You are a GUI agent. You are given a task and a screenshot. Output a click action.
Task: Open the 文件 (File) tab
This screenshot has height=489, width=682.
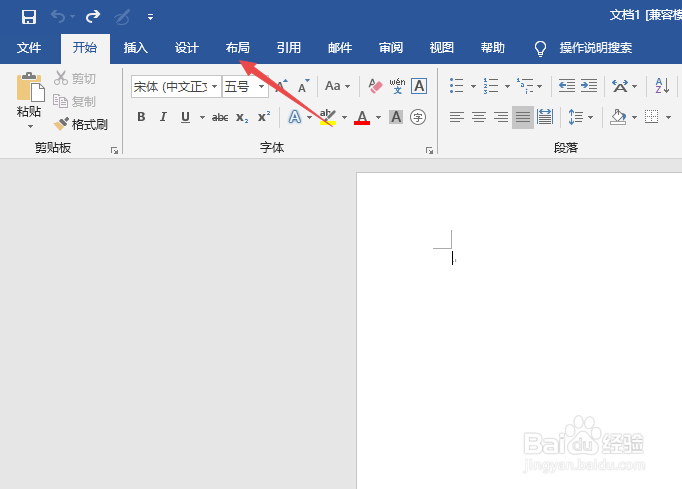tap(29, 48)
